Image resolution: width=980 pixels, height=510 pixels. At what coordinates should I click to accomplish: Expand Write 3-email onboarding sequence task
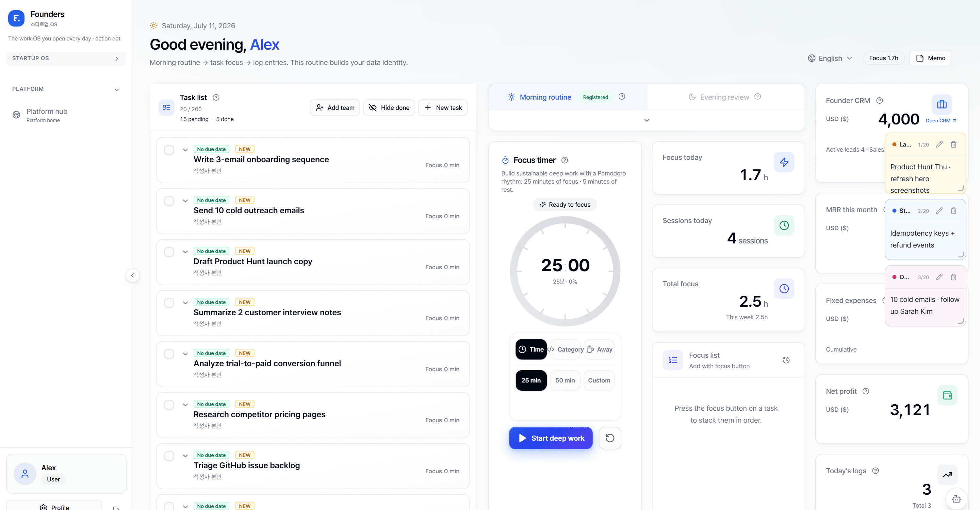click(x=185, y=150)
